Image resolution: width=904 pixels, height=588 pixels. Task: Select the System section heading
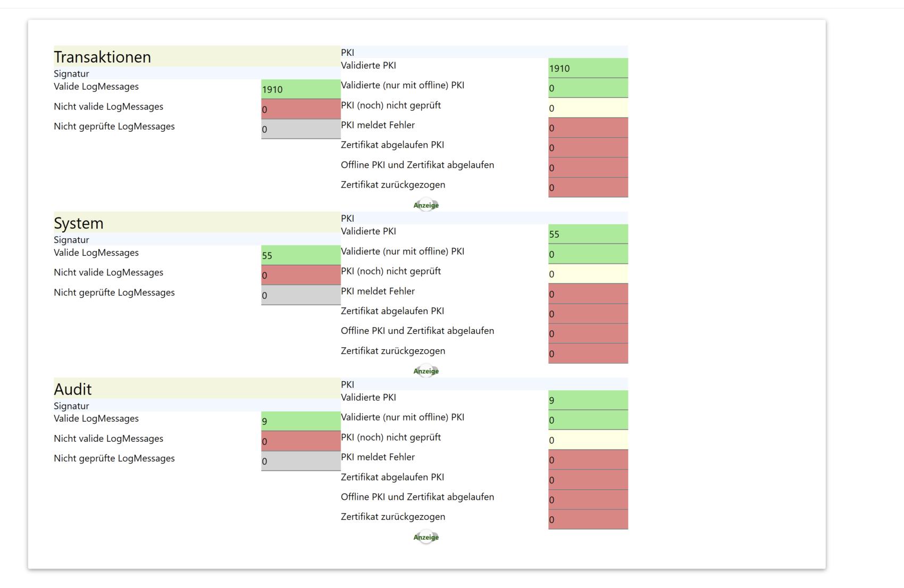[79, 223]
